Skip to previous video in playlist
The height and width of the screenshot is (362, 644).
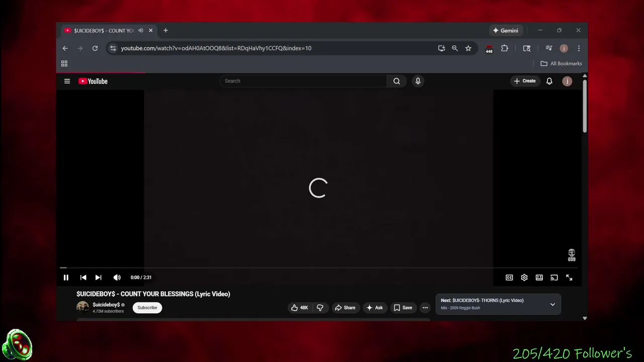tap(83, 278)
